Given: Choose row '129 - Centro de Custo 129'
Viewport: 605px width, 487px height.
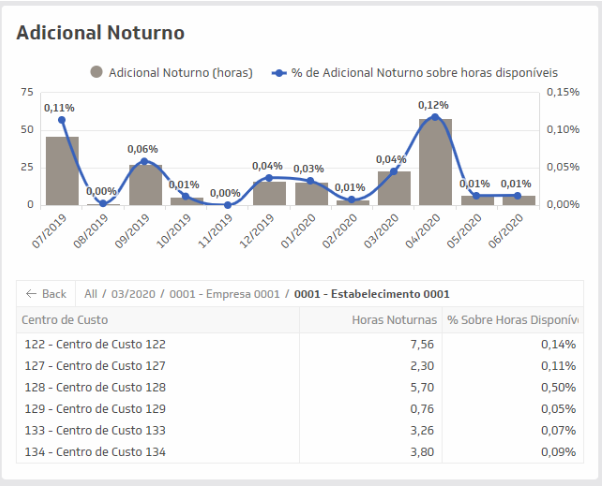Looking at the screenshot, I should (x=95, y=409).
